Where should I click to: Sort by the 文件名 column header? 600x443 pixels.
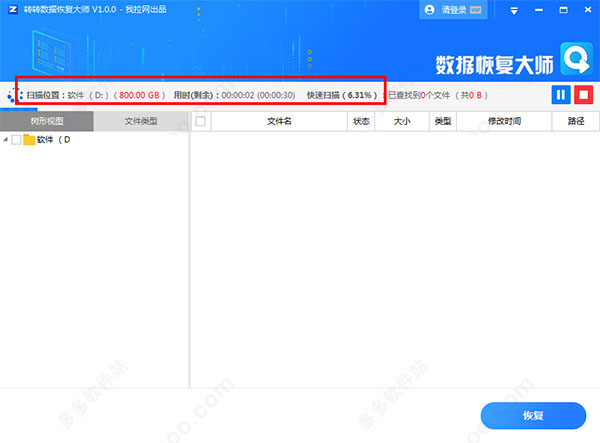(x=279, y=121)
